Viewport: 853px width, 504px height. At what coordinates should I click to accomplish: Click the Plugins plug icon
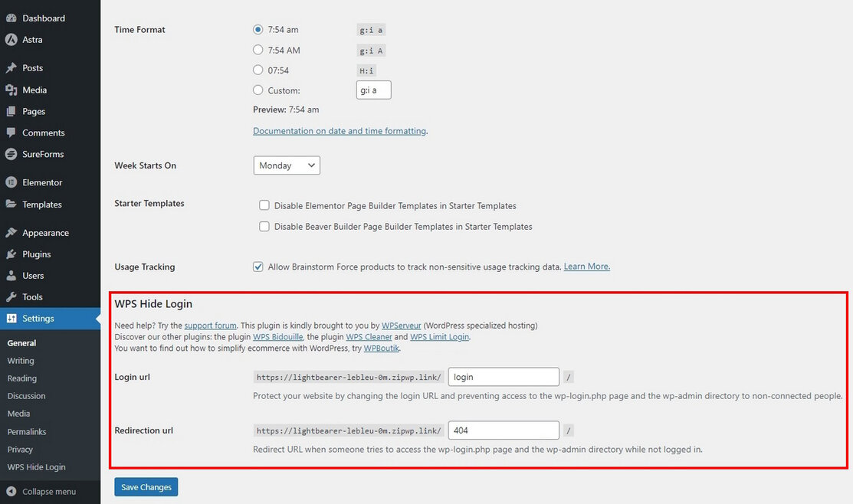tap(11, 254)
